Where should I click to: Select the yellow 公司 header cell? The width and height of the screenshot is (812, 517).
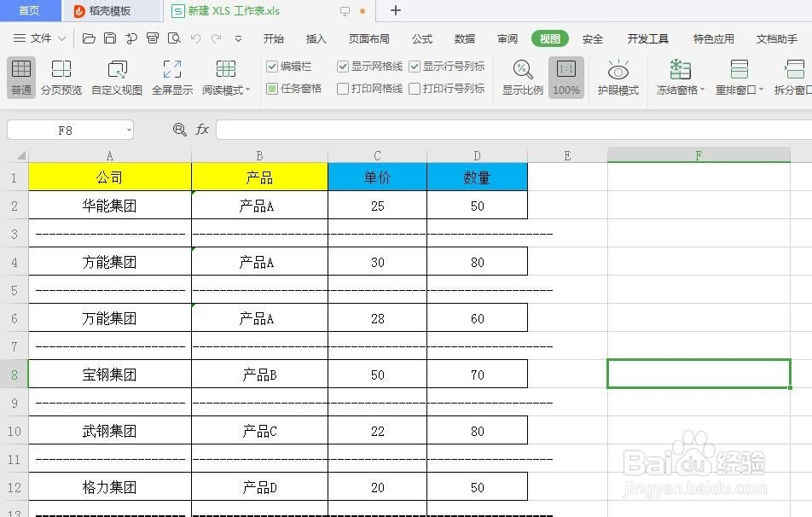110,177
